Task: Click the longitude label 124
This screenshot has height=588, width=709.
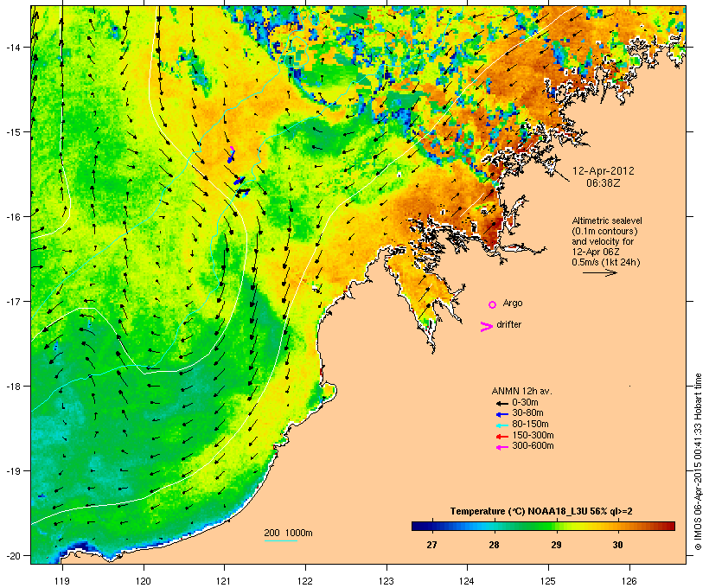Action: coord(467,581)
